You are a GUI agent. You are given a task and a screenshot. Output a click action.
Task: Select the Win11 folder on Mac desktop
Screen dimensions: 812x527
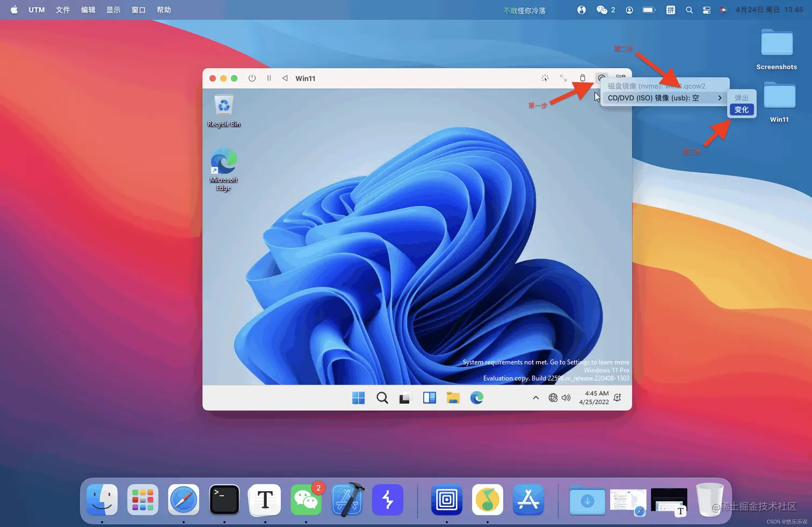click(x=779, y=103)
